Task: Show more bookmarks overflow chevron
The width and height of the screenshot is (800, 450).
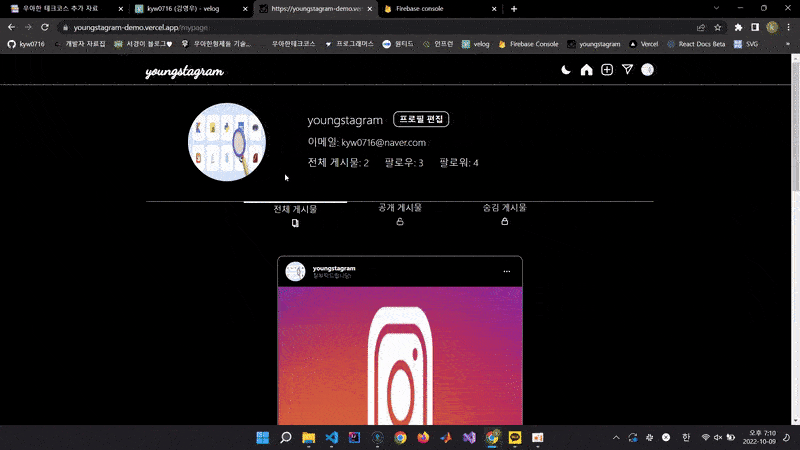Action: tap(788, 44)
